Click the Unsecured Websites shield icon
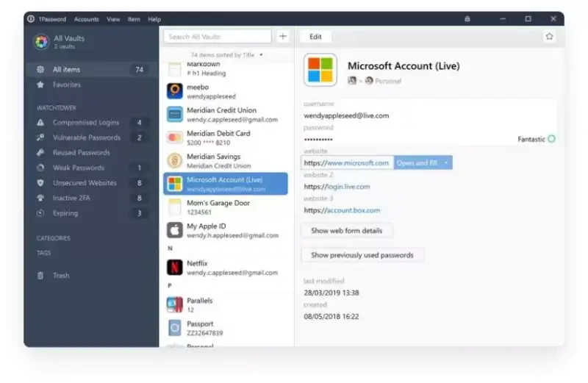Image resolution: width=588 pixels, height=383 pixels. coord(40,183)
